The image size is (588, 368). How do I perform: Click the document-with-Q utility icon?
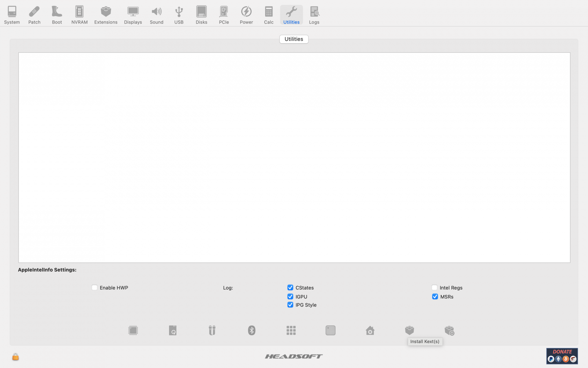(x=173, y=330)
